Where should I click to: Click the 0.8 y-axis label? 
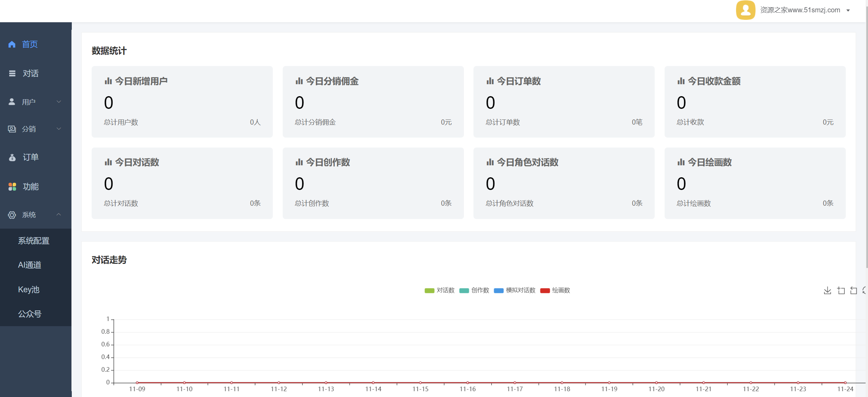[x=105, y=332]
